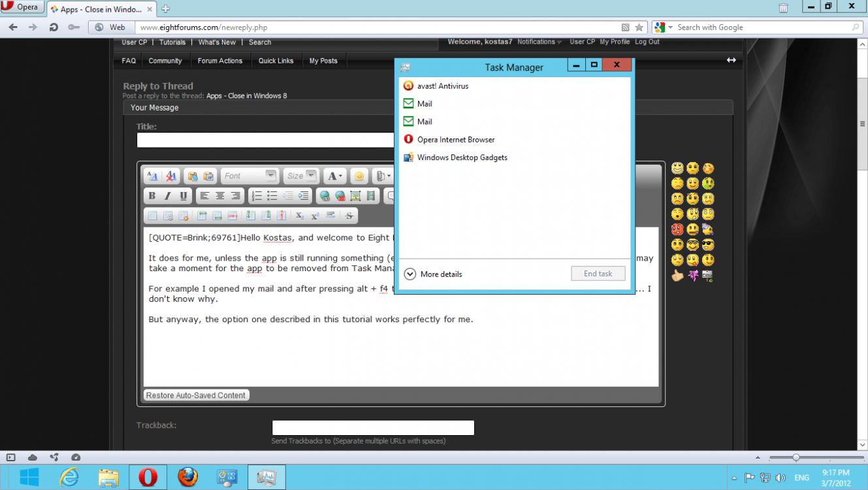Click the subscript icon
The image size is (868, 490).
299,216
